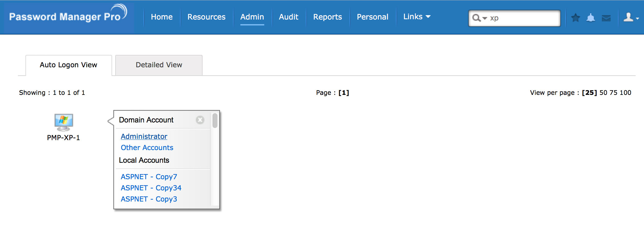The height and width of the screenshot is (235, 644).
Task: Click the PMP-XP-1 resource name
Action: pos(64,138)
